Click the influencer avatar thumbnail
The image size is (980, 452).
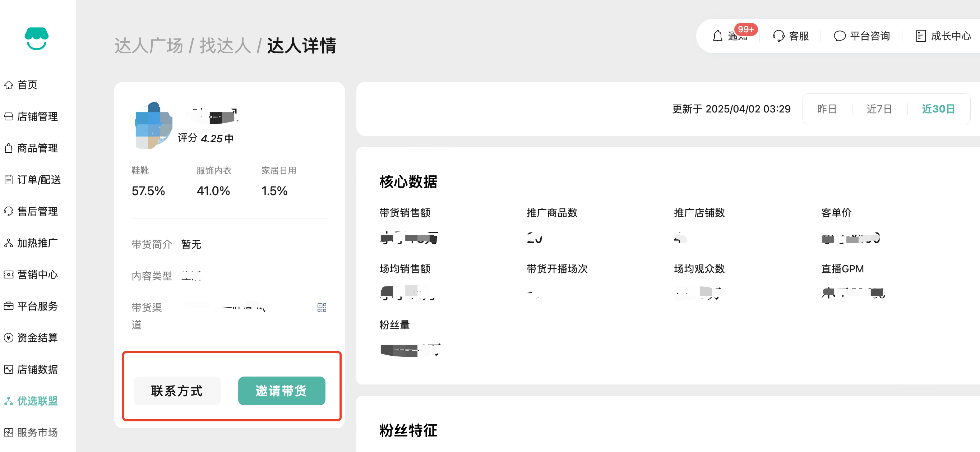point(151,125)
